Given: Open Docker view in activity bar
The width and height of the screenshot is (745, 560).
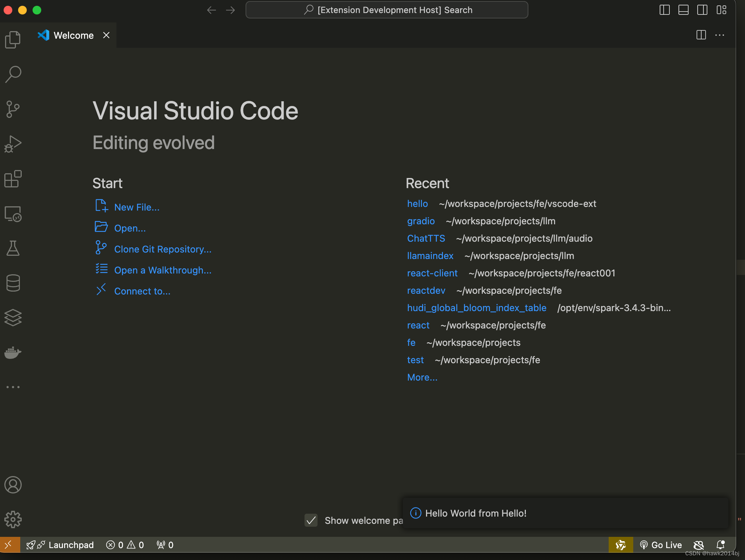Looking at the screenshot, I should (x=13, y=352).
